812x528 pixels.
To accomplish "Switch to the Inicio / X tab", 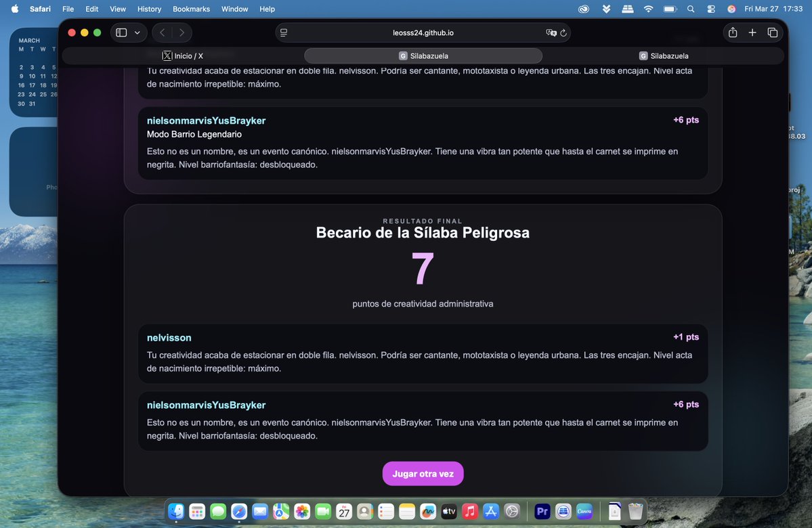I will click(x=183, y=56).
